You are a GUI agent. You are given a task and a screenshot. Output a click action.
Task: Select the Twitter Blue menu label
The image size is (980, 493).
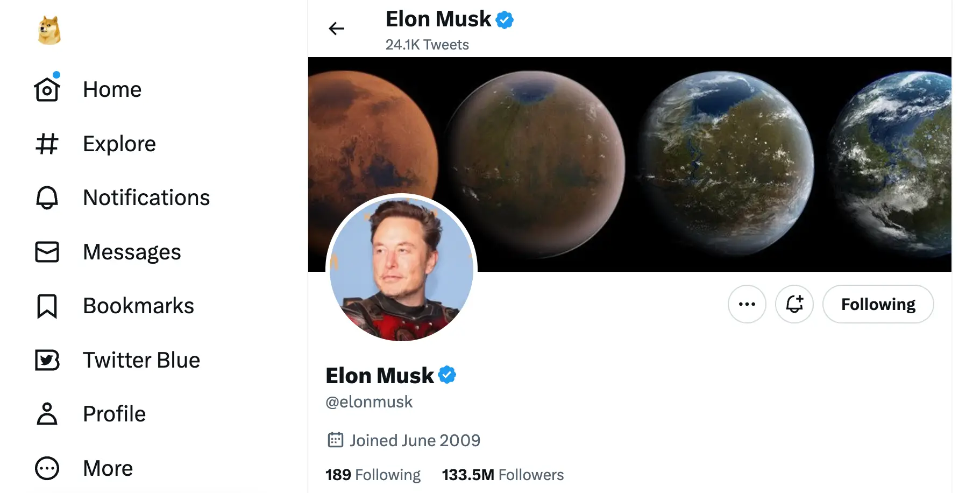141,360
